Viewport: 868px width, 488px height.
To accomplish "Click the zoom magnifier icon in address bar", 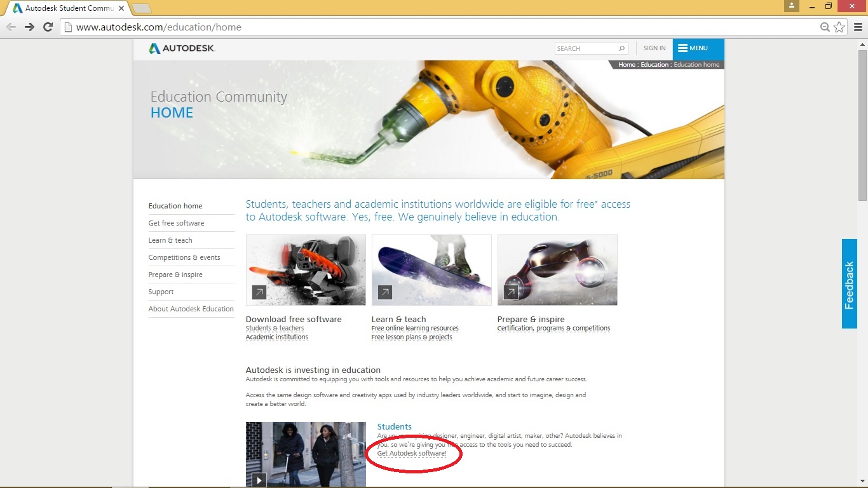I will click(825, 27).
